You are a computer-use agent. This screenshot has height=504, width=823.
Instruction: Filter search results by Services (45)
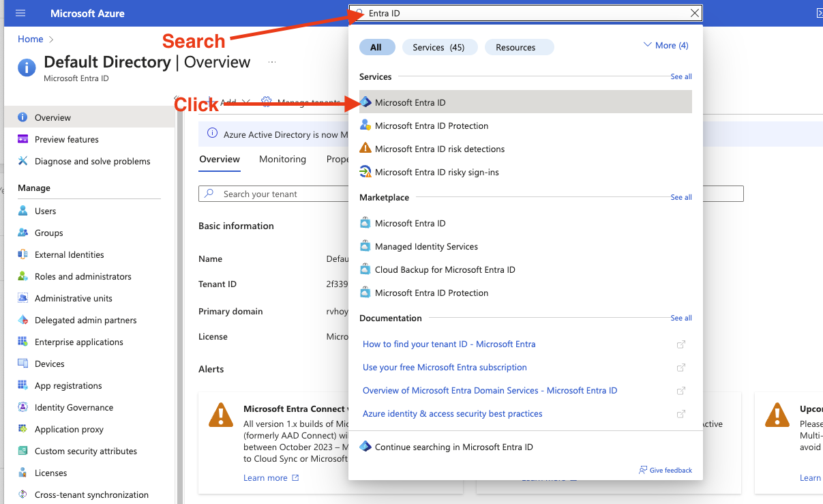[x=440, y=47]
